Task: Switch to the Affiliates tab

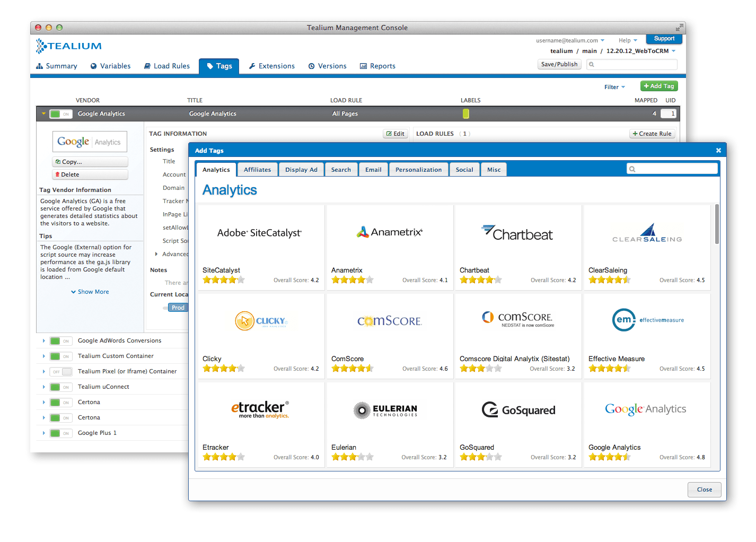Action: (257, 170)
